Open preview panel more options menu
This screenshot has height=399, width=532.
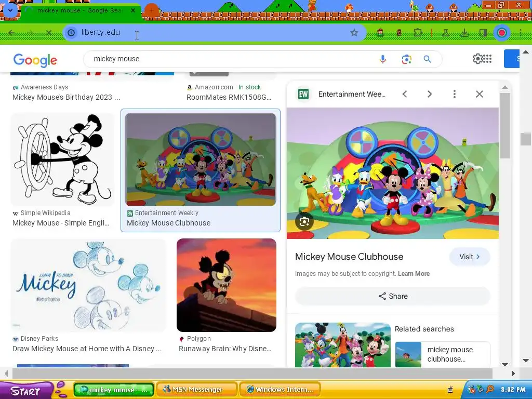[x=454, y=94]
